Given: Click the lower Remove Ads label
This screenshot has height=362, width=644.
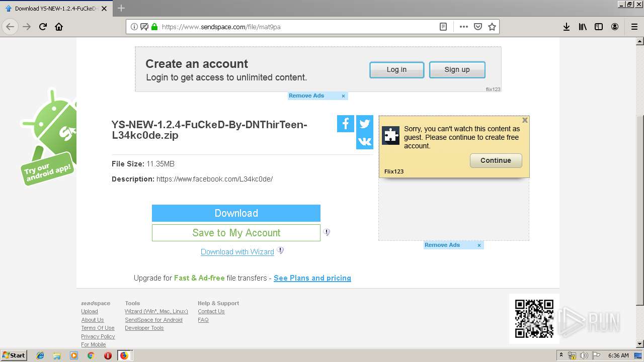Looking at the screenshot, I should 442,245.
